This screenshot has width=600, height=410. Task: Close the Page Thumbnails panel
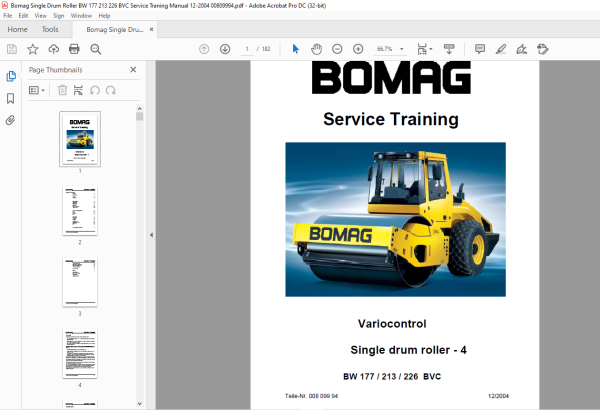133,70
